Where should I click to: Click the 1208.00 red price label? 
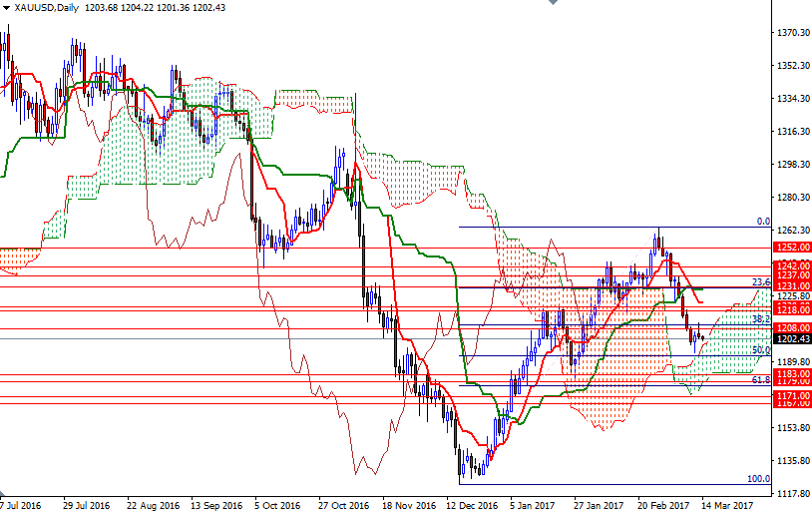(793, 328)
